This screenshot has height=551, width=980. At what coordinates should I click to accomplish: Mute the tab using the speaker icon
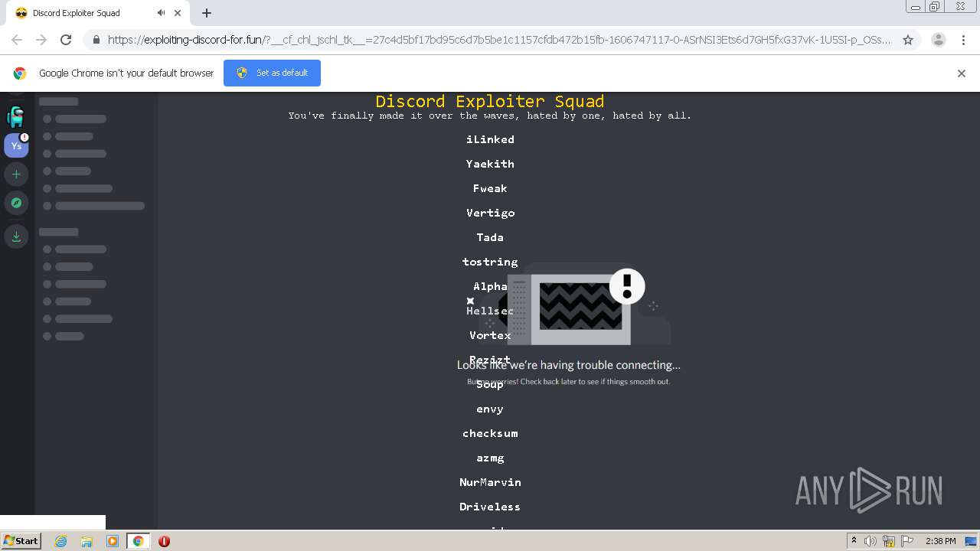tap(161, 13)
